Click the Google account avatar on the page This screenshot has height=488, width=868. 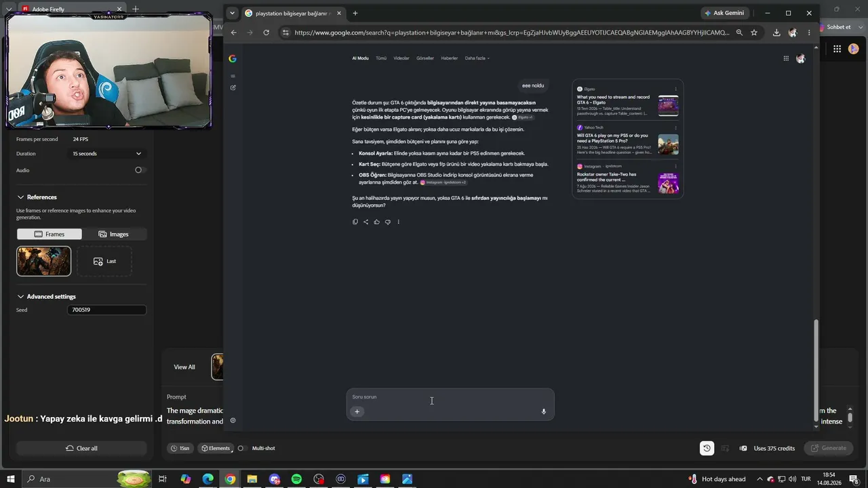[800, 58]
